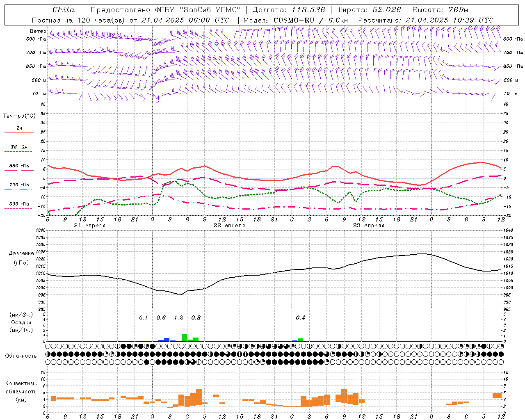Click the "Осадки" precipitation label

[x=21, y=322]
